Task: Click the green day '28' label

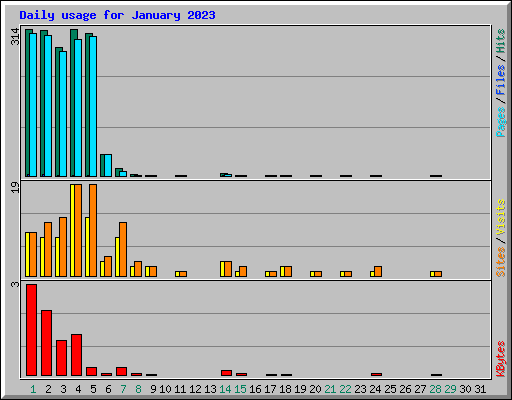Action: [x=435, y=389]
